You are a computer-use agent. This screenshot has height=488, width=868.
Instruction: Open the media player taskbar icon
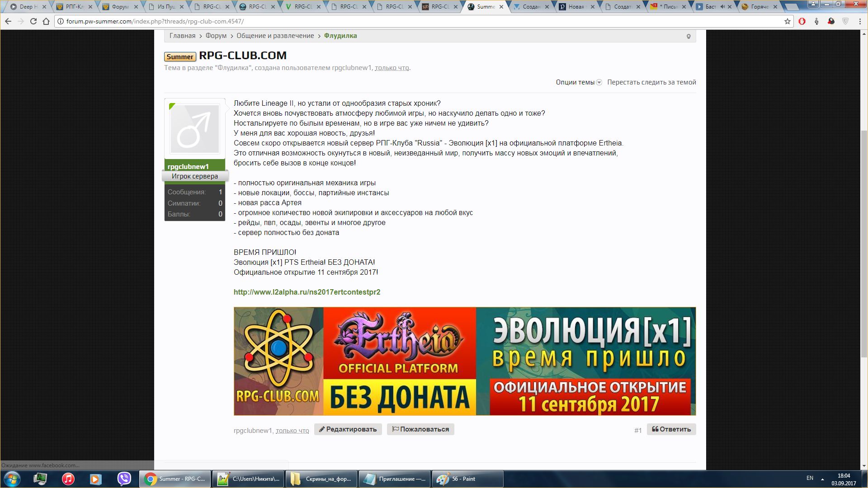click(x=95, y=479)
